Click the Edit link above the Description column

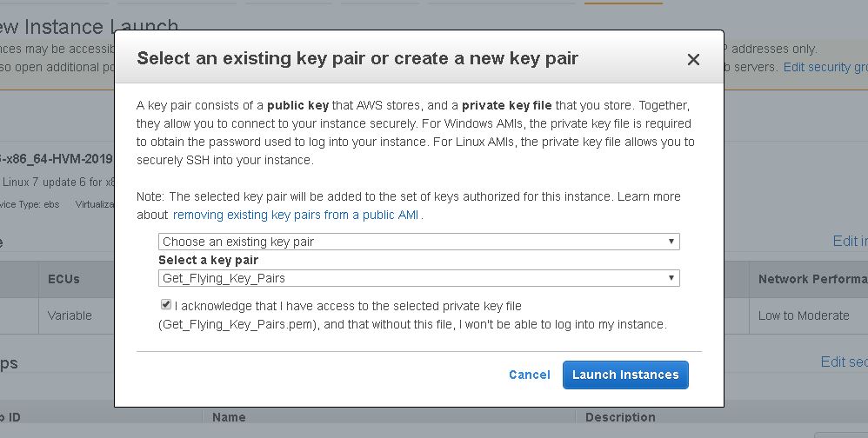tap(843, 362)
